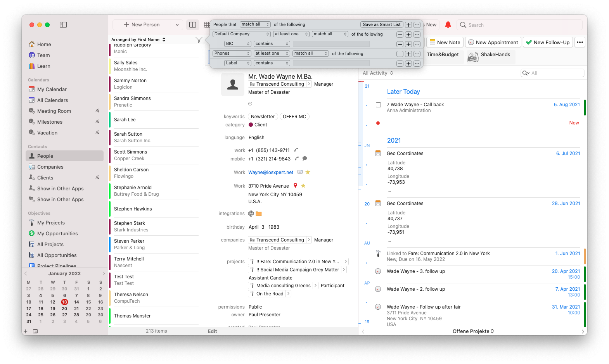
Task: Call the mobile number phone icon
Action: click(x=297, y=159)
